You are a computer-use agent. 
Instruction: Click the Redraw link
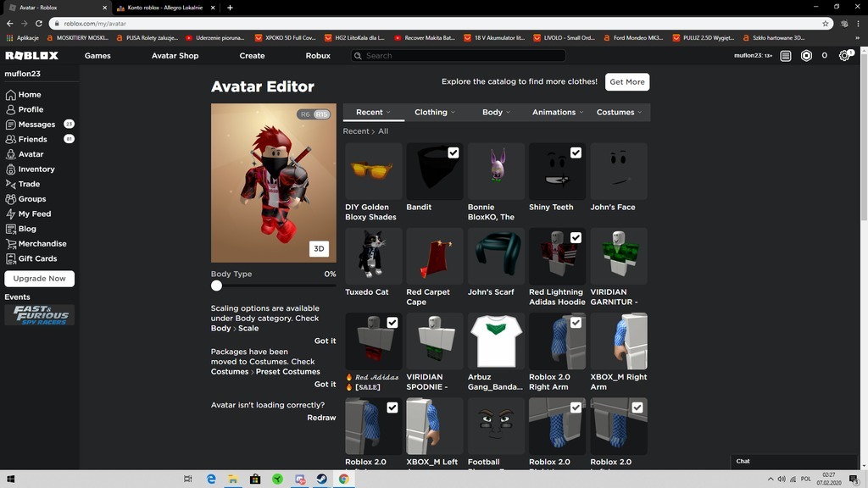coord(321,418)
